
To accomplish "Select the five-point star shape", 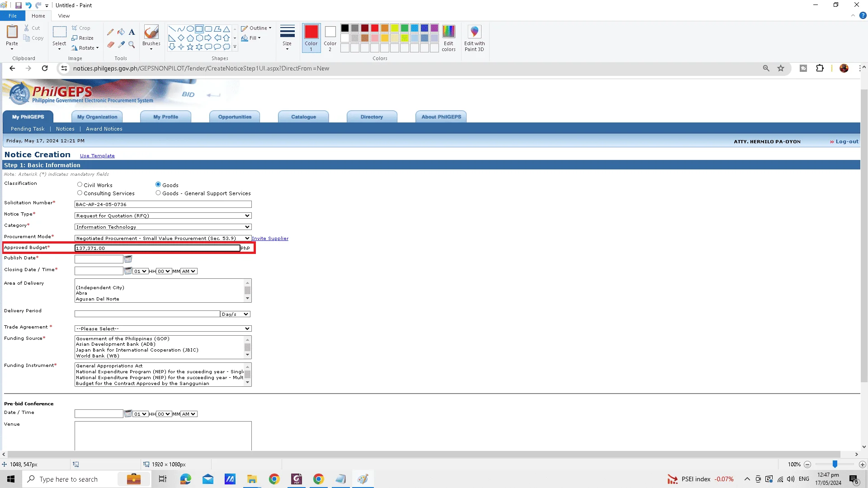I will (x=190, y=47).
